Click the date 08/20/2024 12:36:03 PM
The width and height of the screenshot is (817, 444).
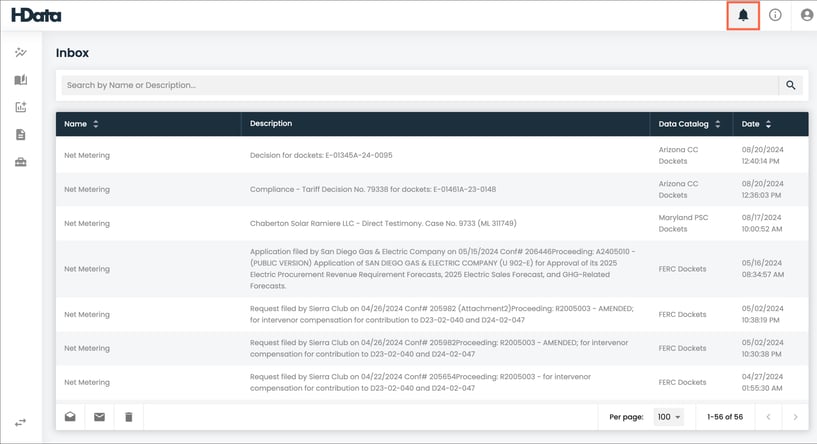pos(762,189)
